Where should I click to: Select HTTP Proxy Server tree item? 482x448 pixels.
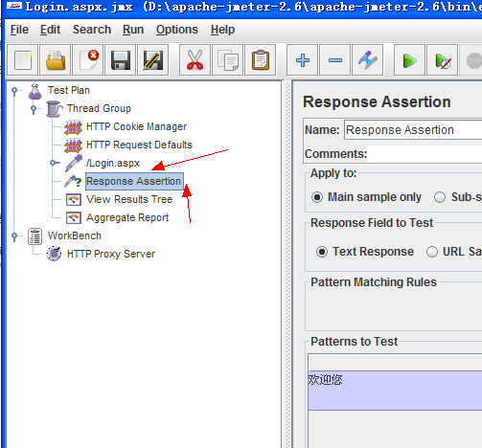111,254
